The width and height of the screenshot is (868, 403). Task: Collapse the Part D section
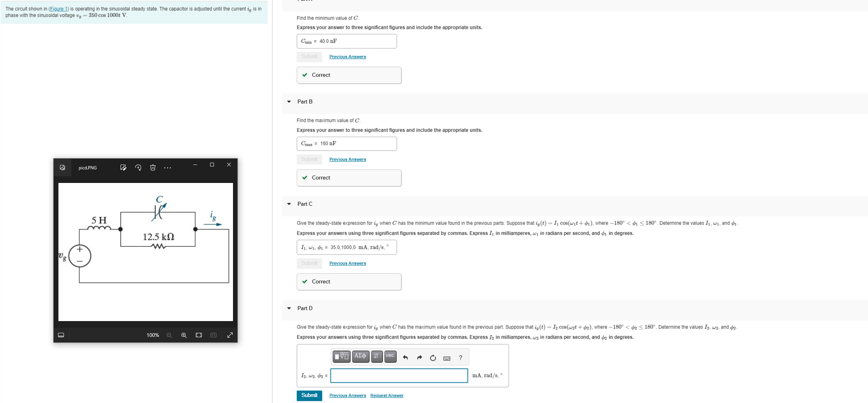(x=289, y=308)
